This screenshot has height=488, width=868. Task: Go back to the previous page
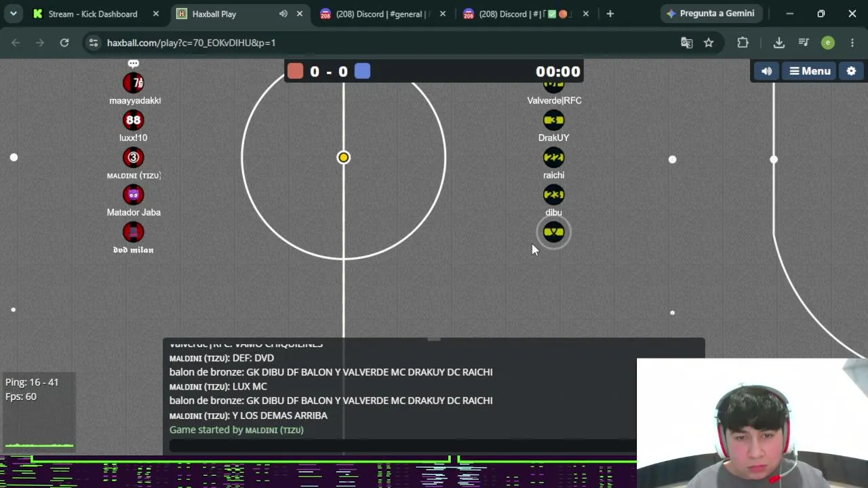pos(16,43)
